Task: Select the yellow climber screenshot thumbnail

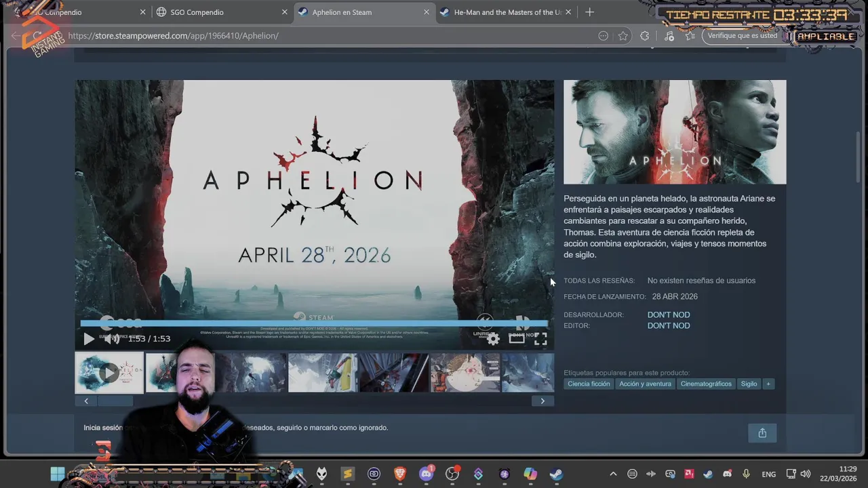Action: pos(322,372)
